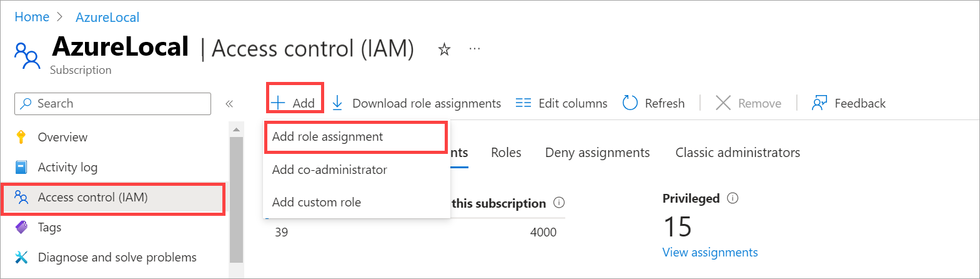Click the search magnifier icon
The image size is (980, 279).
[26, 104]
